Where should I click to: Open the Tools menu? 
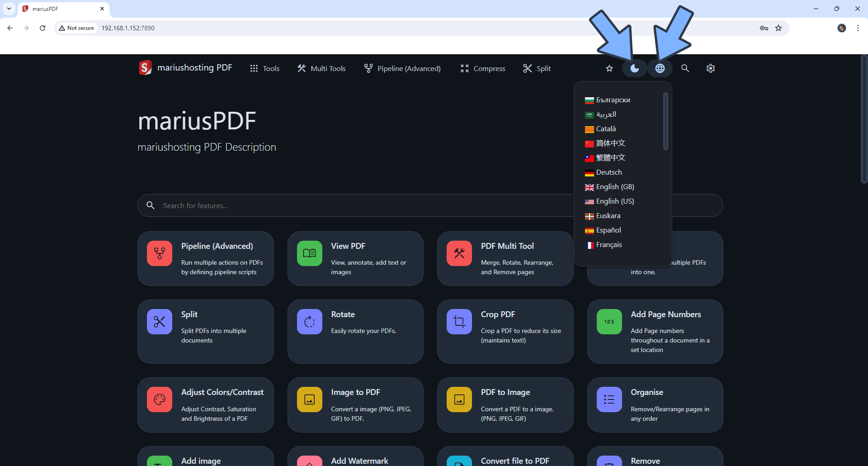(265, 68)
